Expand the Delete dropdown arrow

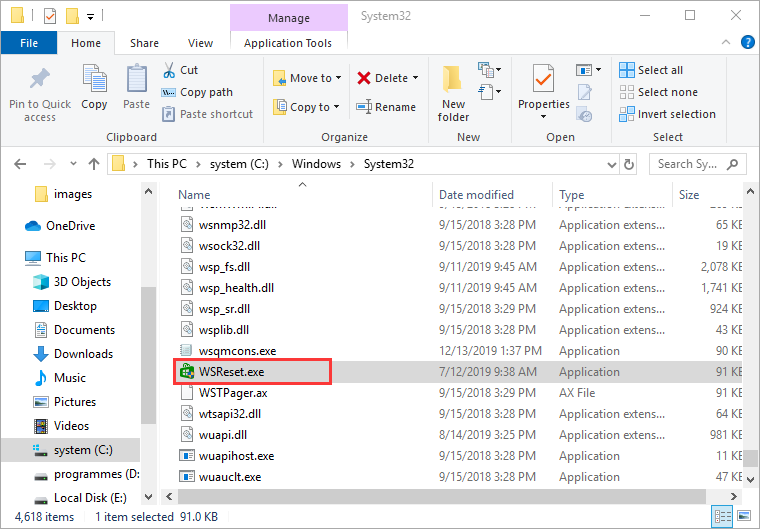[x=414, y=78]
